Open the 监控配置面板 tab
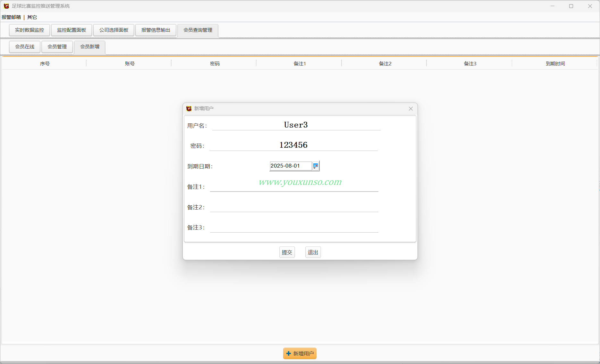Screen dimensions: 600x364 tap(72, 30)
